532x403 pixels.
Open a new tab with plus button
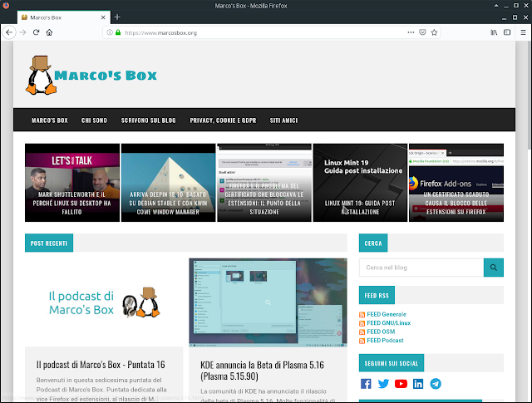tap(117, 17)
